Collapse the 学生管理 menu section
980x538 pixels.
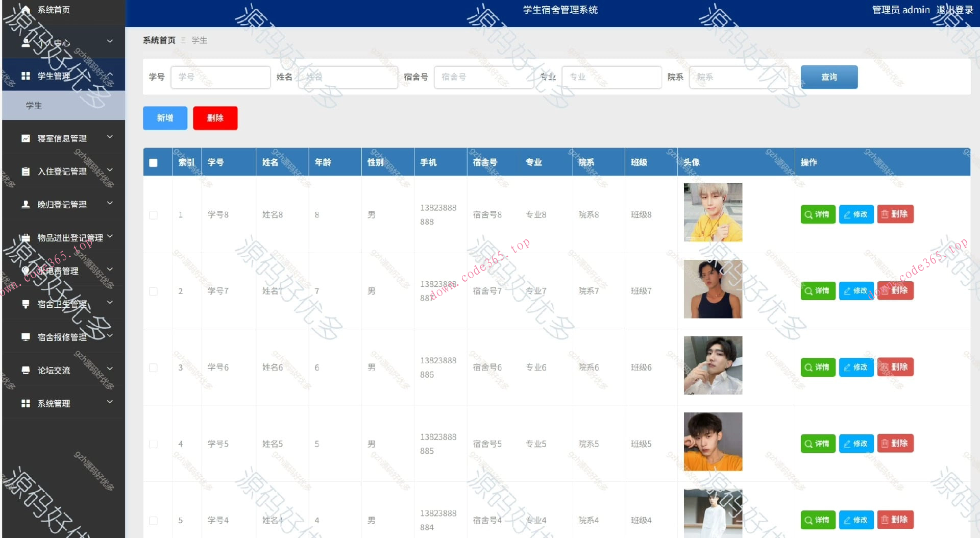coord(110,75)
